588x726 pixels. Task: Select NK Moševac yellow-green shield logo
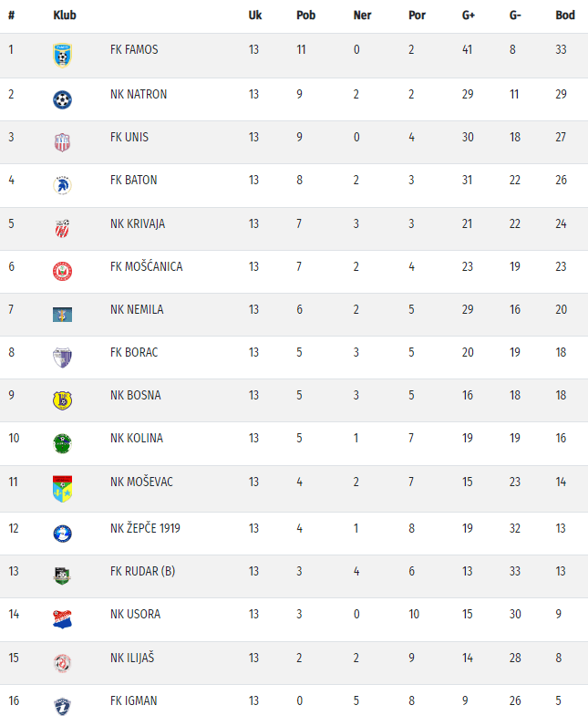click(x=62, y=489)
